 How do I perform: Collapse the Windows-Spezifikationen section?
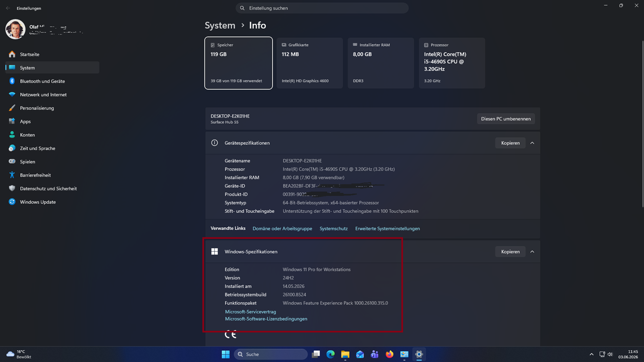(532, 252)
